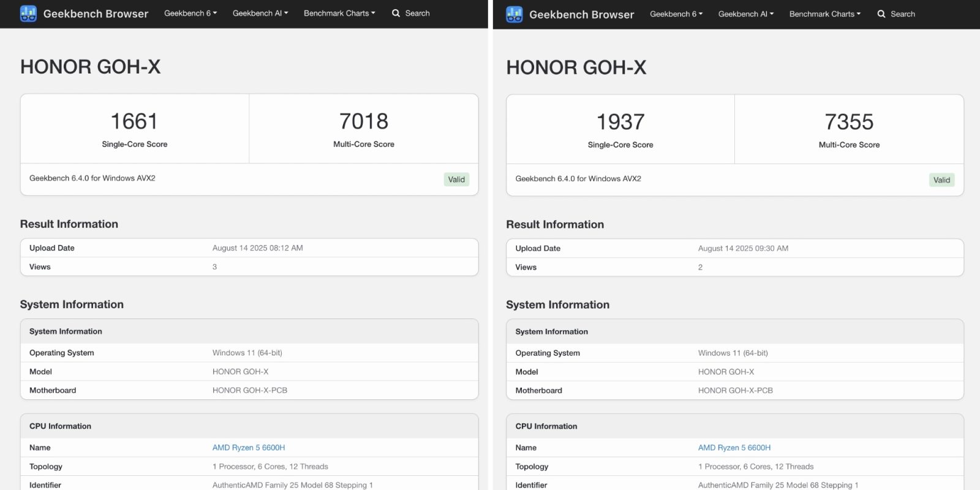Click the magnifier search icon on the 1937 score page
Screen dimensions: 980x490
881,13
